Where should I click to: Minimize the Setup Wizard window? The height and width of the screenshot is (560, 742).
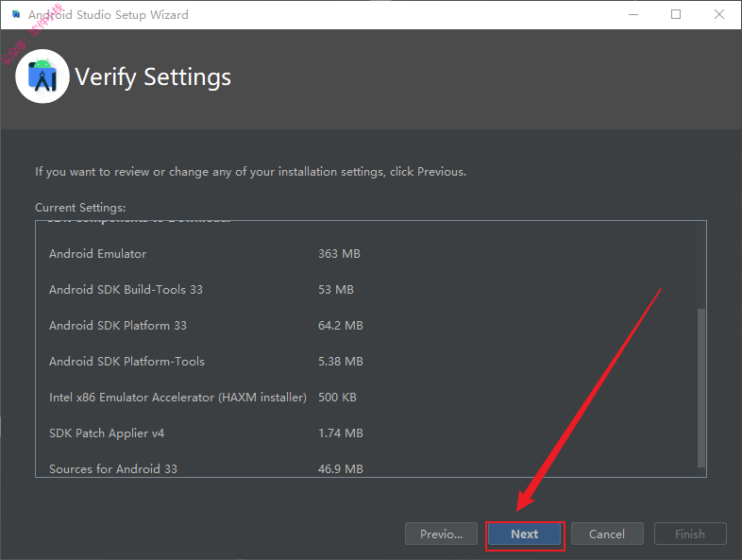pos(633,15)
